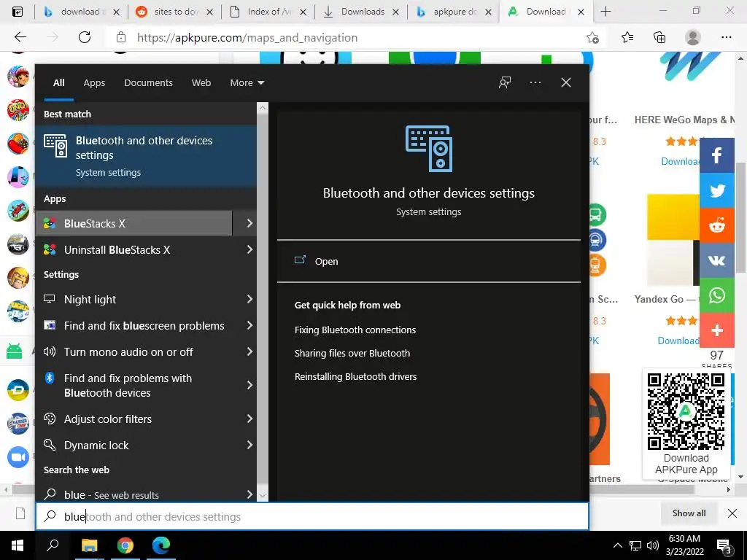Open Edge favorites list
747x560 pixels.
tap(627, 37)
